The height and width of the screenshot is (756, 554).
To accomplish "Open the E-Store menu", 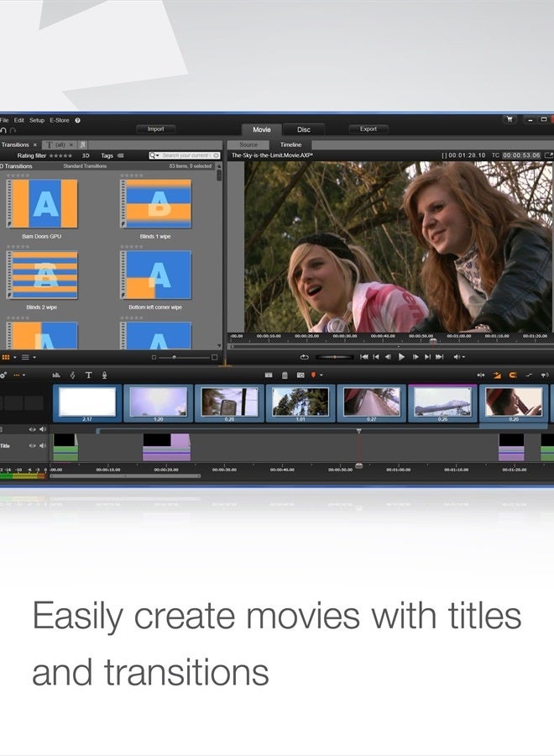I will point(60,120).
